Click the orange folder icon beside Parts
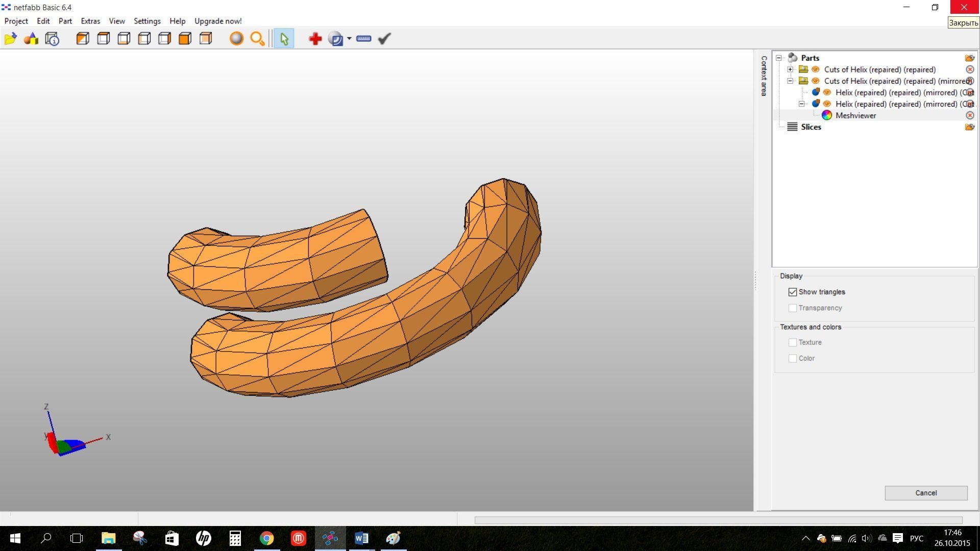 [970, 58]
